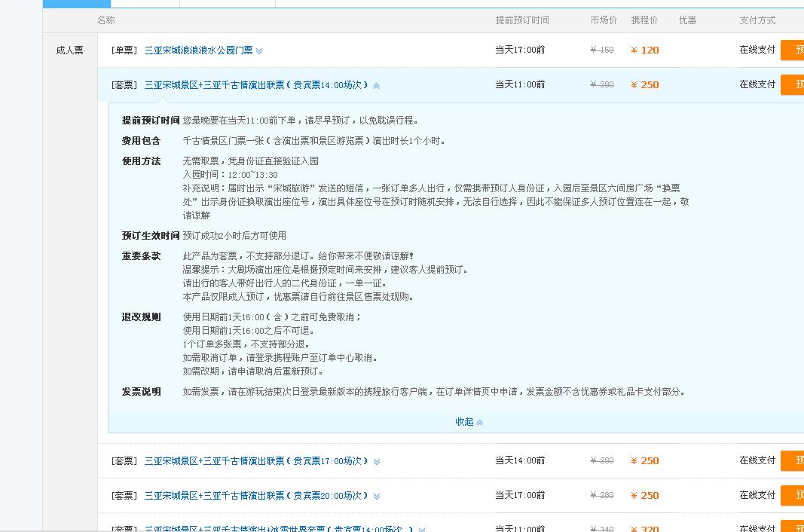This screenshot has height=532, width=804.
Task: Click the 发票说明 section heading
Action: pyautogui.click(x=141, y=391)
